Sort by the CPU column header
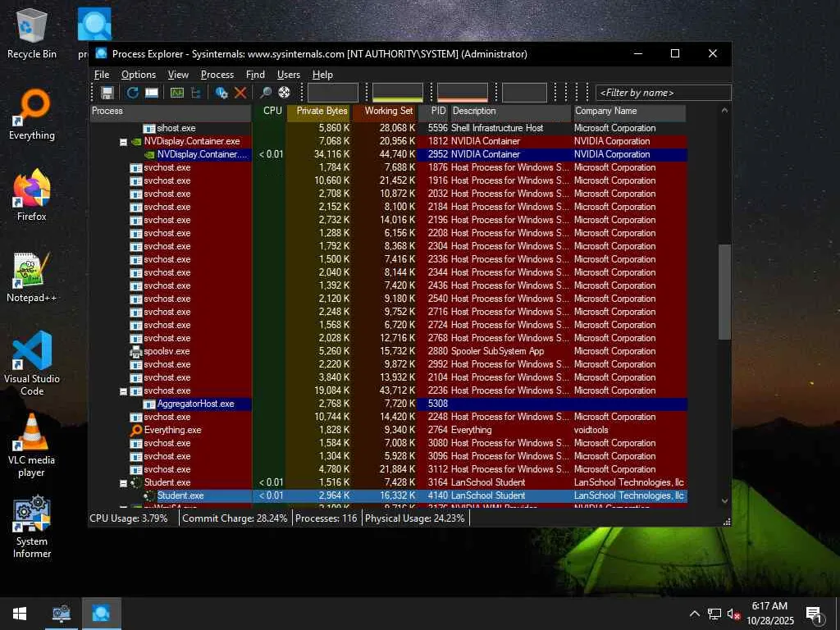Screen dimensions: 840x630 point(269,112)
